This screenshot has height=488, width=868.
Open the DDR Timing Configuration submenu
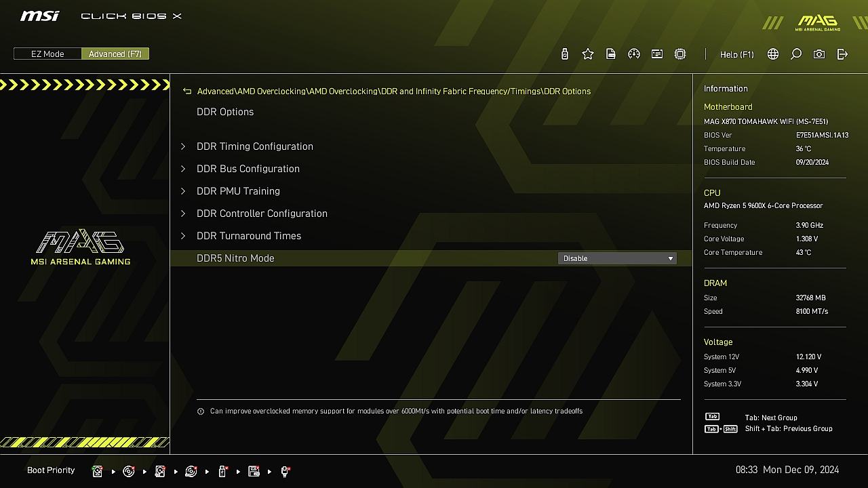255,146
